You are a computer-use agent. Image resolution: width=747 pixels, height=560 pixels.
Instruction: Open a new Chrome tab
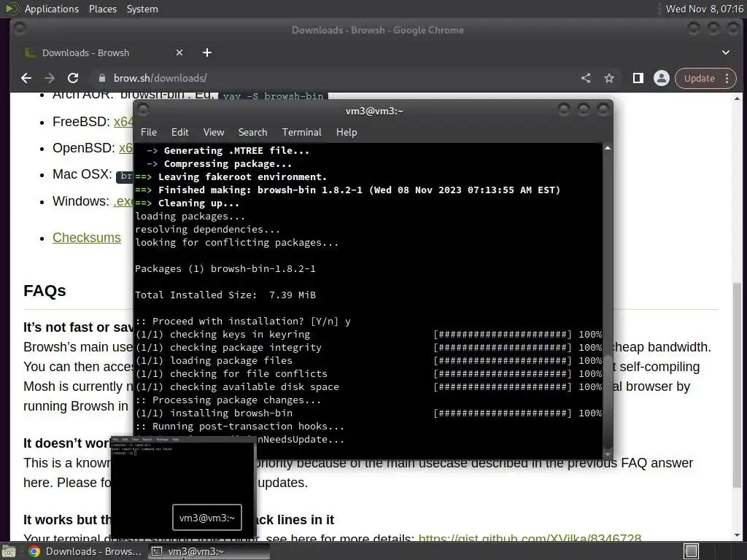206,52
